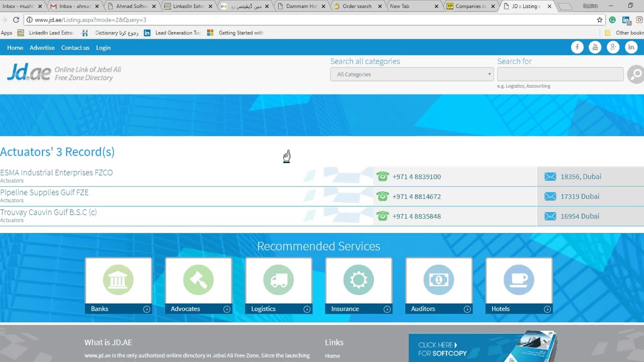644x362 pixels.
Task: Open the footer Home link
Action: click(332, 355)
